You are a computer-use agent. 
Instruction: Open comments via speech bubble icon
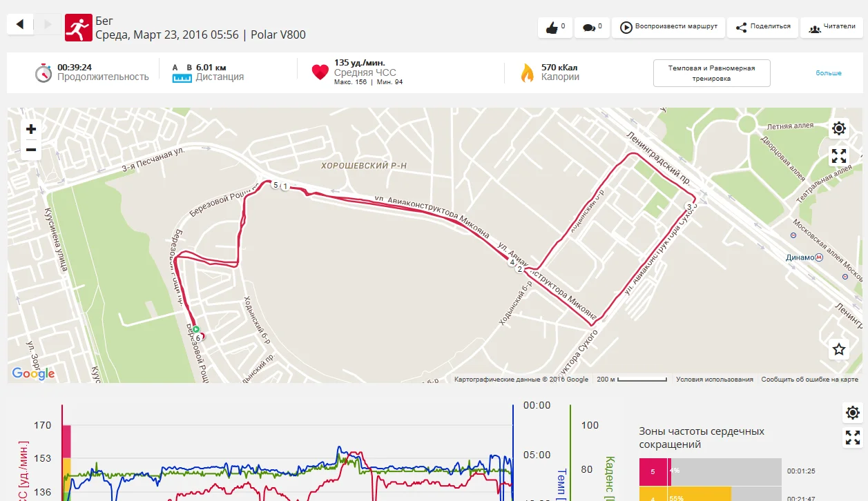click(592, 28)
